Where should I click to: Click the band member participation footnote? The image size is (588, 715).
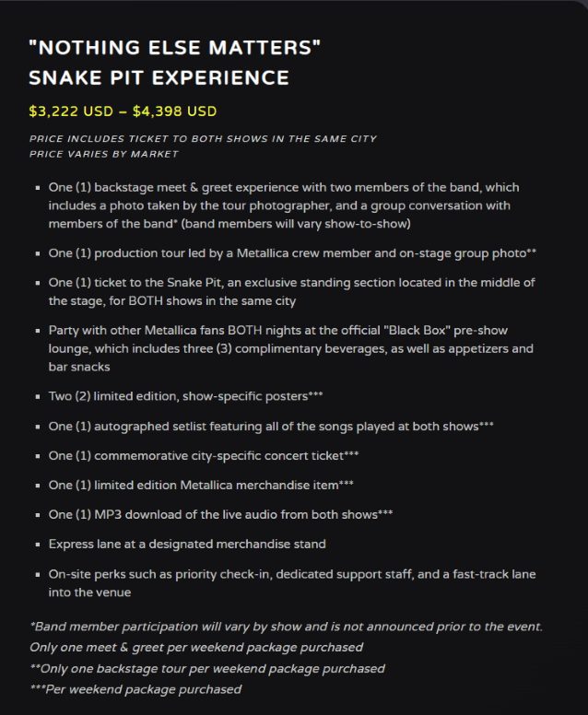click(286, 627)
